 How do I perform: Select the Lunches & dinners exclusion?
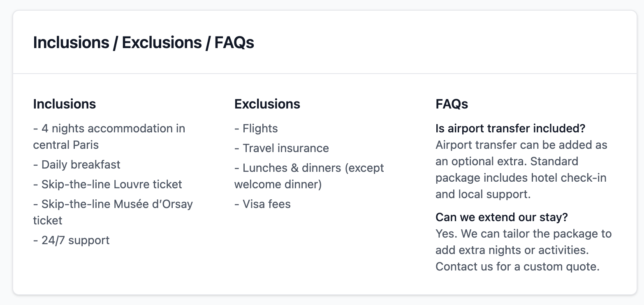(x=309, y=176)
